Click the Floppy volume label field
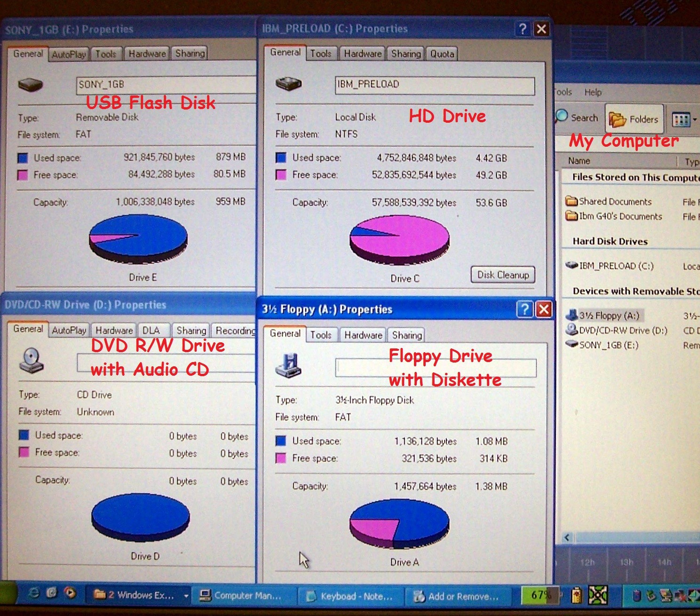This screenshot has width=700, height=616. (436, 368)
